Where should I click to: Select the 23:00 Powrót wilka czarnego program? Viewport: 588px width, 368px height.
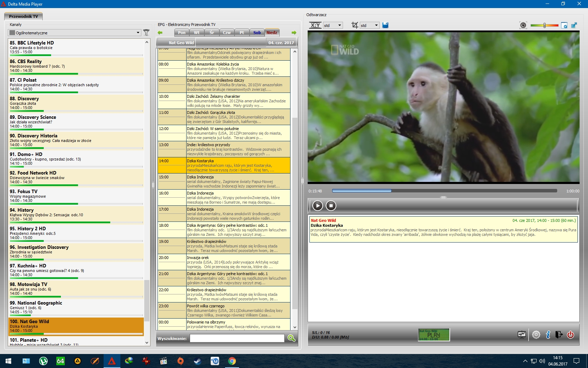(x=224, y=311)
